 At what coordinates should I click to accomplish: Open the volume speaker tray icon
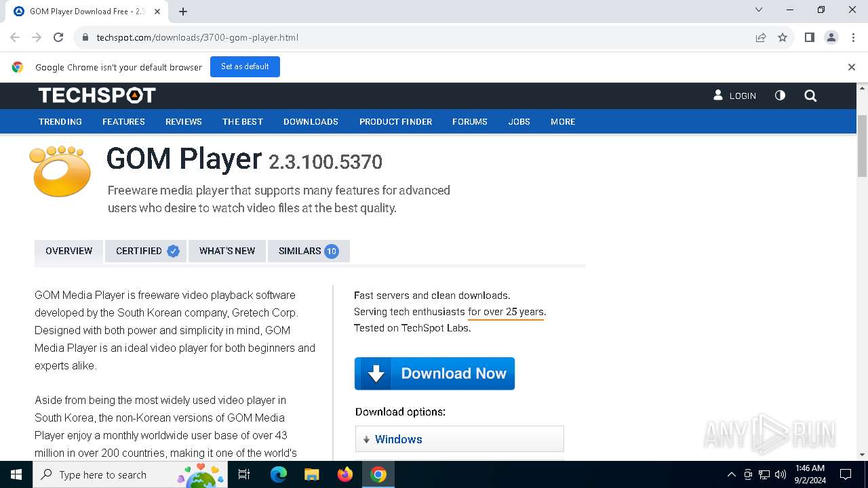click(781, 474)
